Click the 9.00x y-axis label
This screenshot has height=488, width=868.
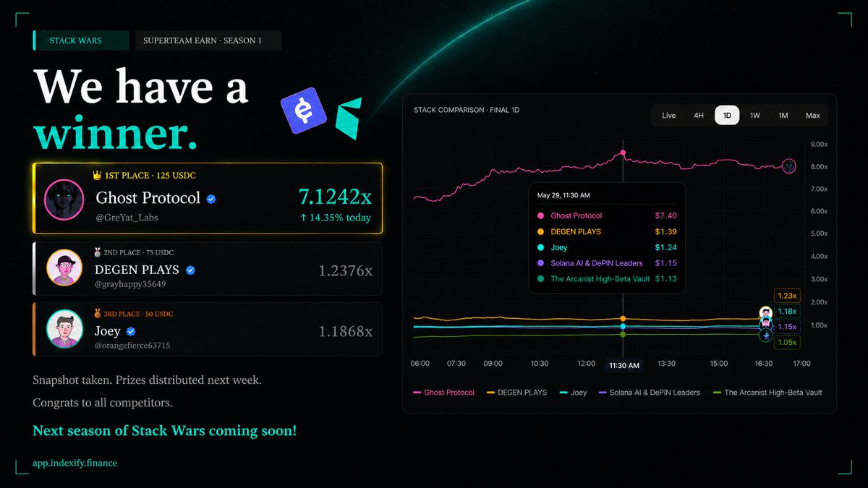[819, 145]
